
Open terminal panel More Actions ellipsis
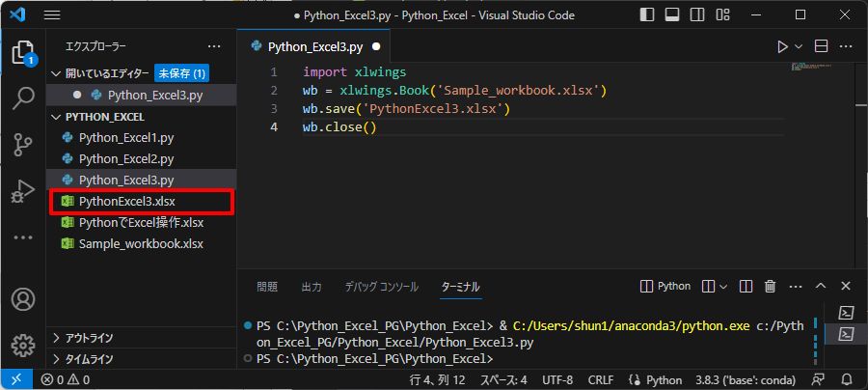tap(796, 287)
